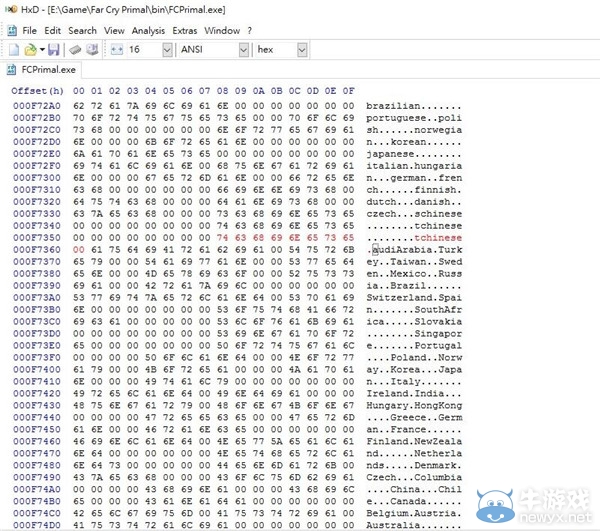Select decoded text "brazilian......."

pos(414,106)
